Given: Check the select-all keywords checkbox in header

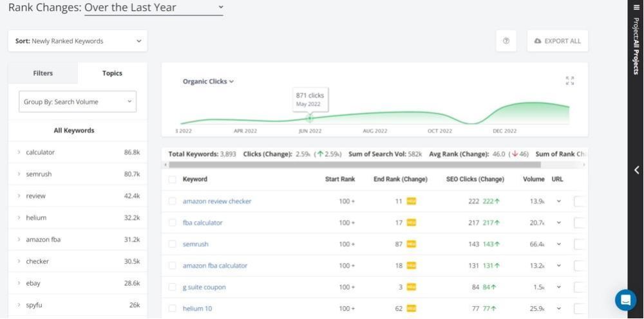Looking at the screenshot, I should [173, 179].
